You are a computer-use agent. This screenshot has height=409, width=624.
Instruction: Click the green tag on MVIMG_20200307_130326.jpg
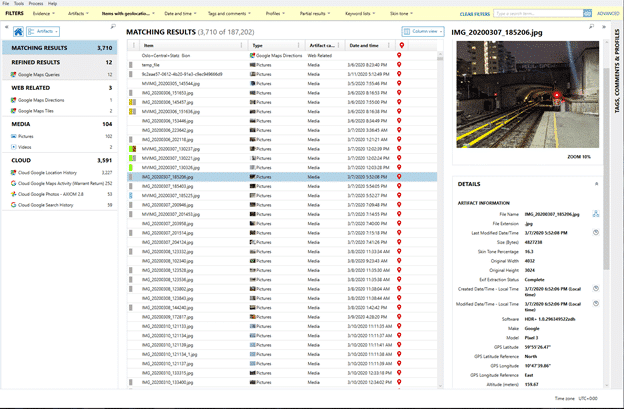pyautogui.click(x=131, y=167)
